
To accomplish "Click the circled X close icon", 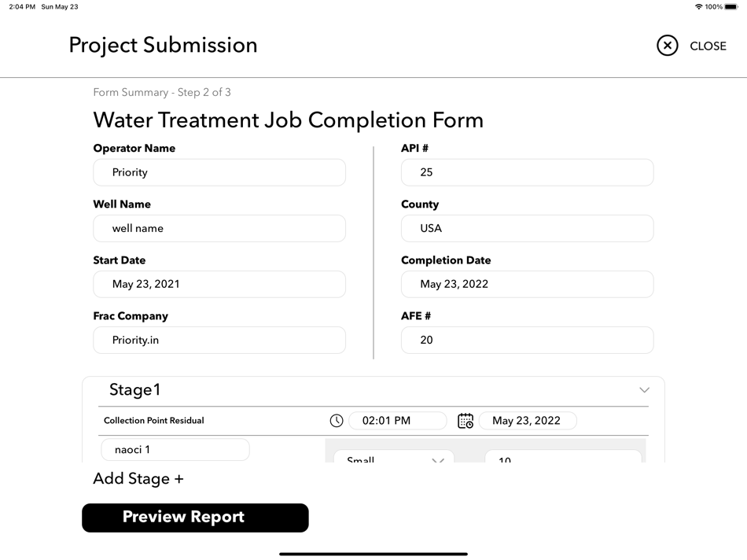I will coord(667,46).
